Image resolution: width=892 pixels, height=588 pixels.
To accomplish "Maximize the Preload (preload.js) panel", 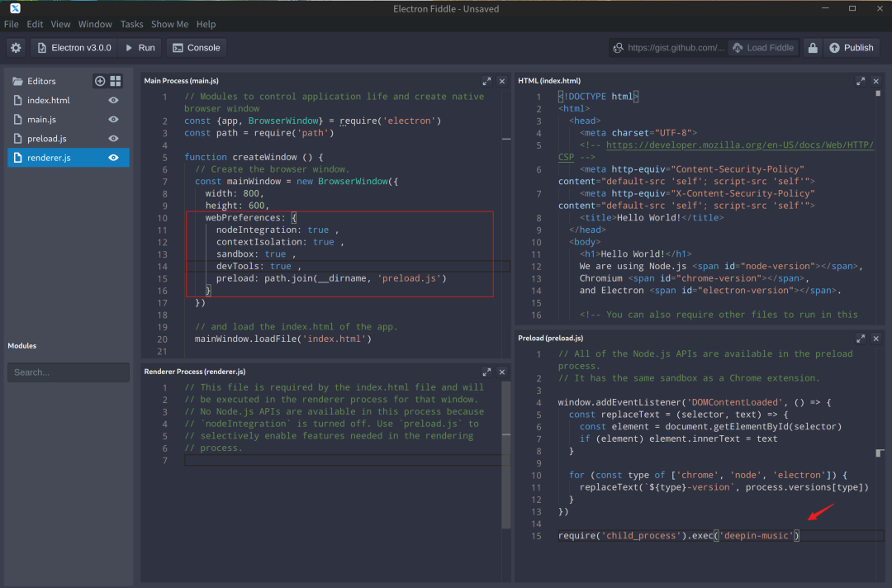I will tap(861, 339).
